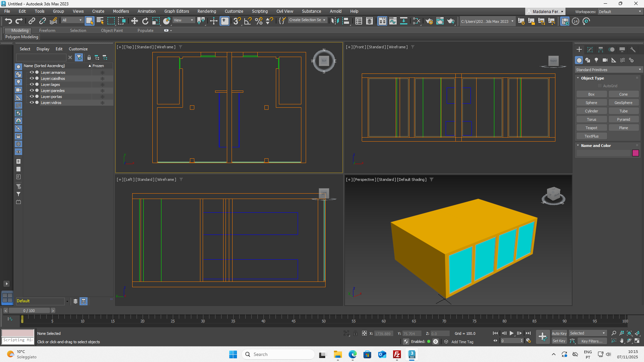Toggle visibility of Layer:vidros
The height and width of the screenshot is (362, 644).
click(x=32, y=103)
